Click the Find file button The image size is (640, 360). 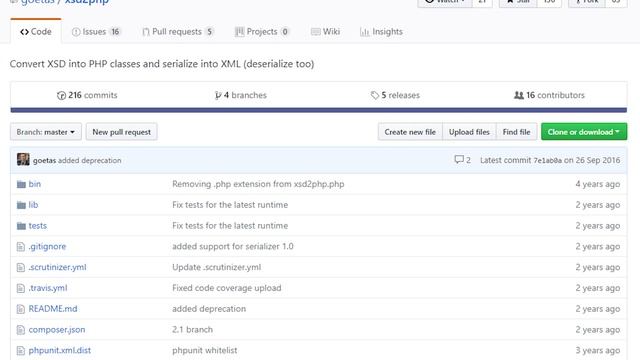coord(516,132)
